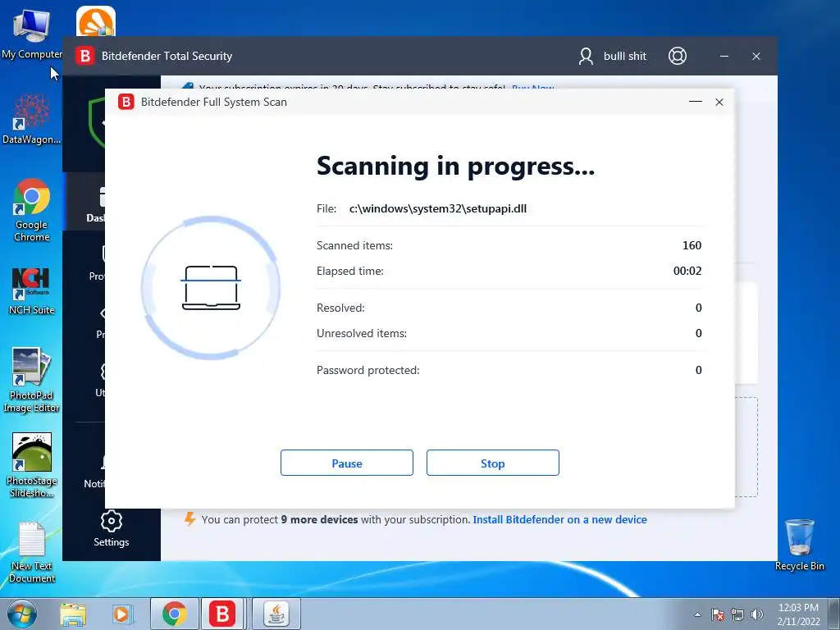Minimize the Bitdefender Total Security window
This screenshot has width=840, height=630.
(724, 56)
